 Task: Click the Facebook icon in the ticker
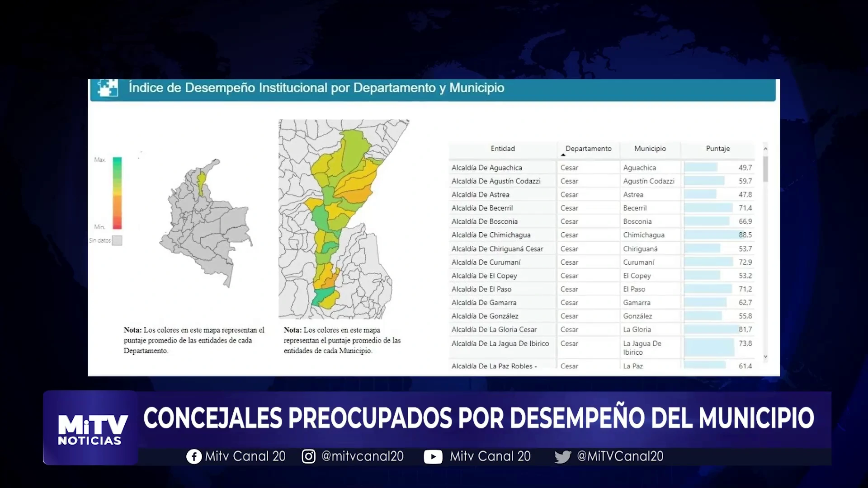194,456
